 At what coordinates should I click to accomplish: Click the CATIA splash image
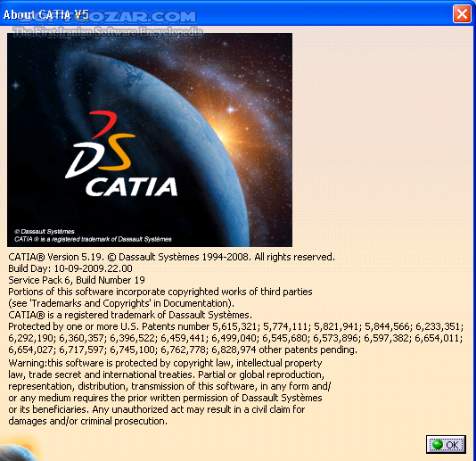(150, 140)
